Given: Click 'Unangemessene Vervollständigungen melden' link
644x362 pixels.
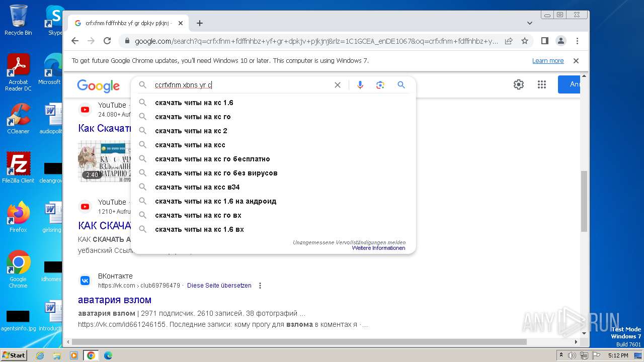Looking at the screenshot, I should point(349,242).
